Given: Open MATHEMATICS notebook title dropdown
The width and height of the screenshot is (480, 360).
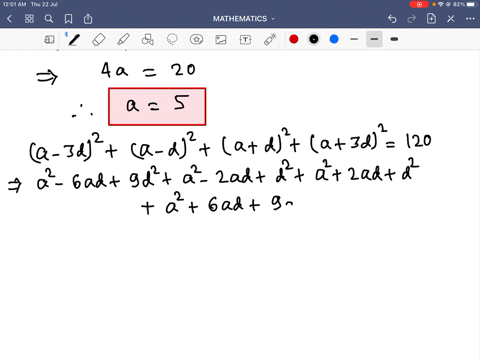Looking at the screenshot, I should (244, 19).
